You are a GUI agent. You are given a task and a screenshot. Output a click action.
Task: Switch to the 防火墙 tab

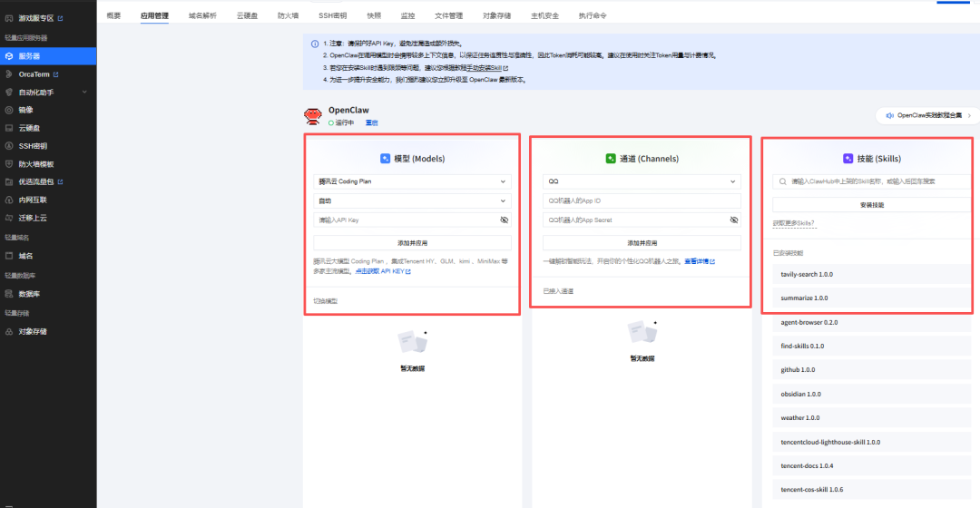[289, 15]
